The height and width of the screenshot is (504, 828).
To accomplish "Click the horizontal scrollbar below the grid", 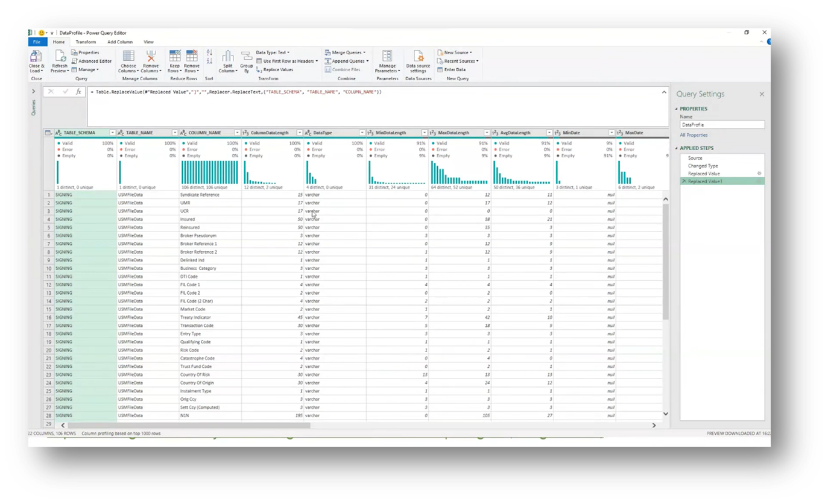I will 188,425.
